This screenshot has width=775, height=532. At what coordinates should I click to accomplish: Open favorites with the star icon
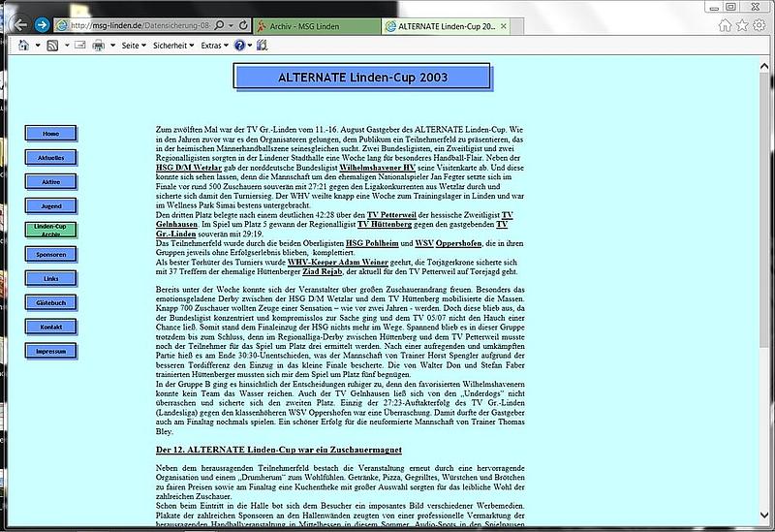point(742,25)
